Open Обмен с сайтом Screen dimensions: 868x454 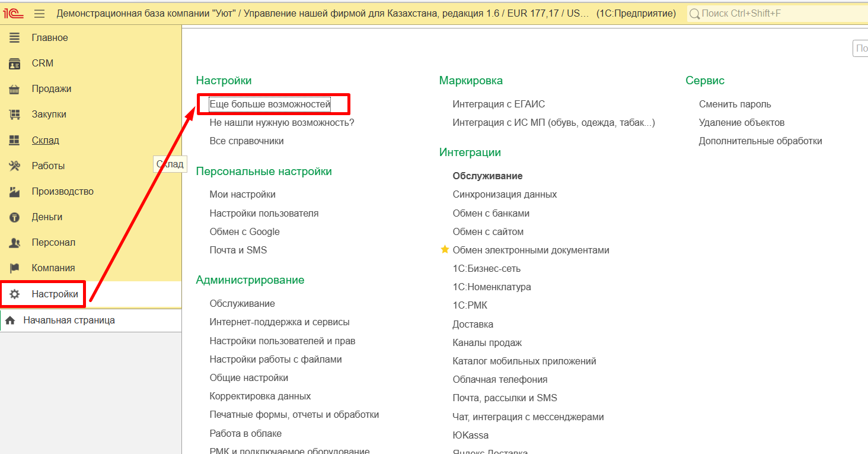(x=488, y=231)
